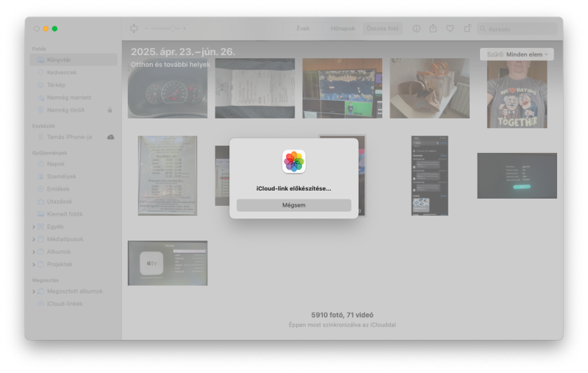Click the cloud icon beside Tamás iPhone-ja
The height and width of the screenshot is (373, 588).
coord(111,137)
